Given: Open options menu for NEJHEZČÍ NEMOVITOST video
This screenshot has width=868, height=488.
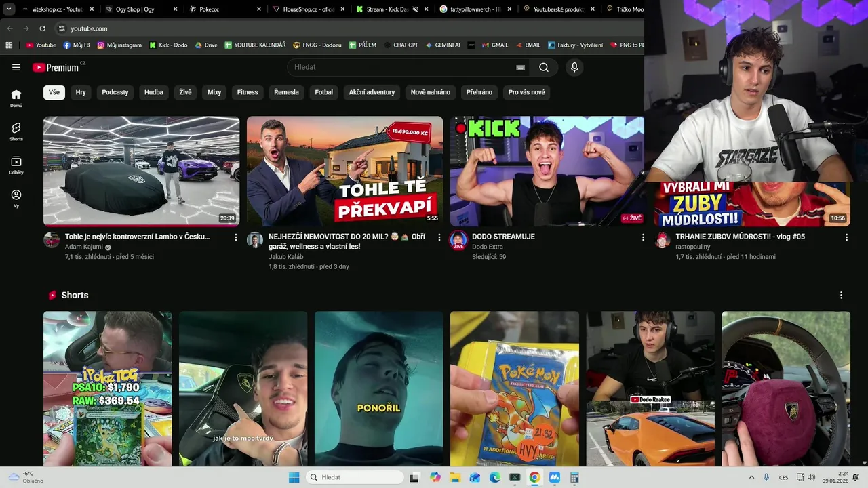Looking at the screenshot, I should [439, 237].
